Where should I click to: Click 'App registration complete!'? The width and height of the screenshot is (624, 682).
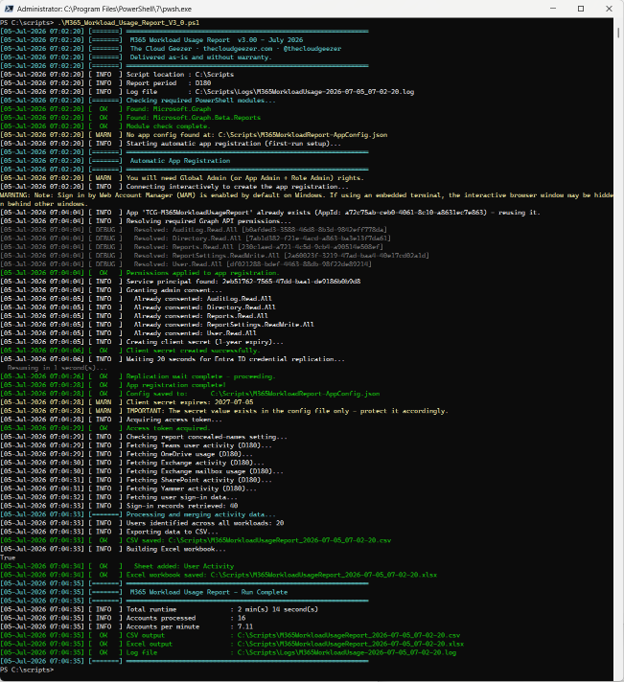coord(176,385)
